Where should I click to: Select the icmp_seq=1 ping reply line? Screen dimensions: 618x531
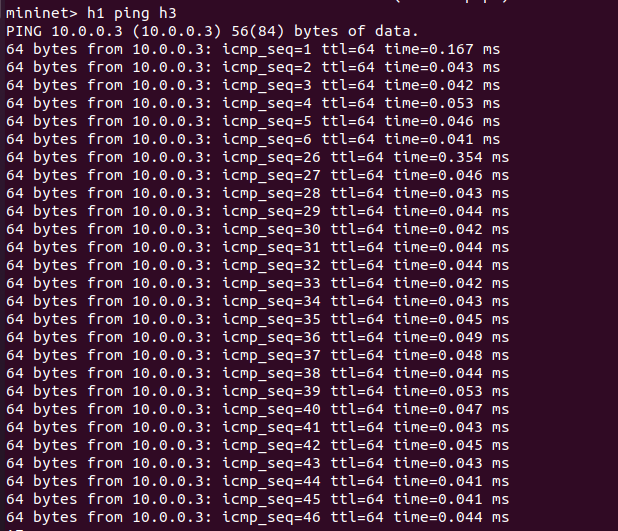click(x=252, y=48)
